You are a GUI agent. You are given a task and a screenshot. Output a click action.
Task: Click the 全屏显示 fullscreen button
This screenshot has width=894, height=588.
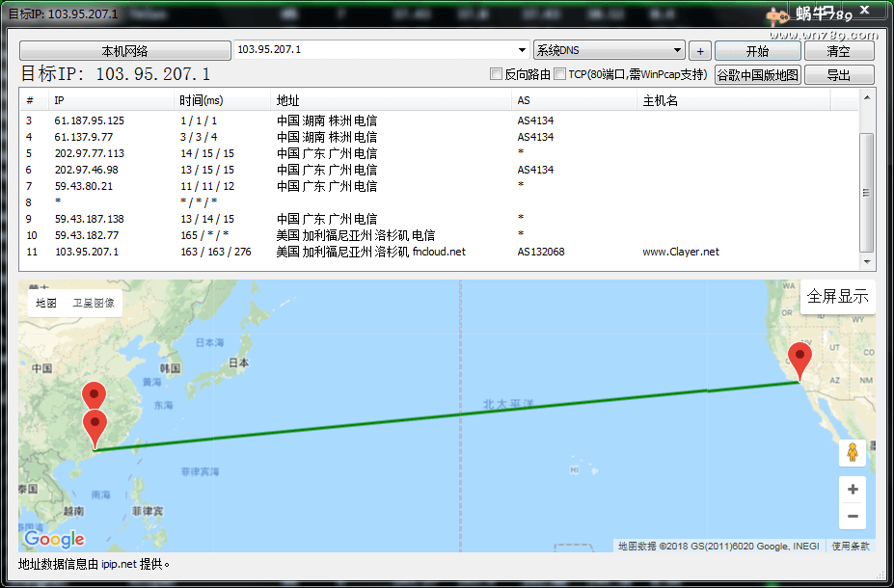(x=837, y=297)
